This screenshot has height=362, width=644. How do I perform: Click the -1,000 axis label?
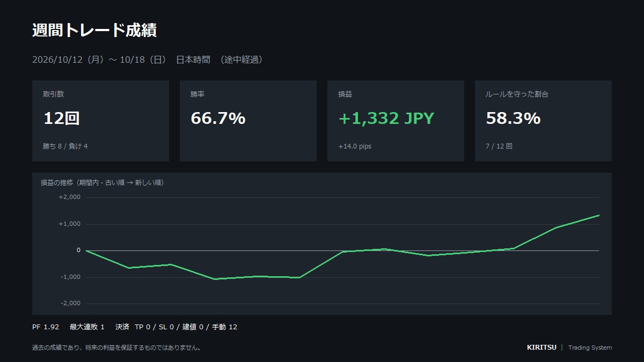pyautogui.click(x=70, y=277)
